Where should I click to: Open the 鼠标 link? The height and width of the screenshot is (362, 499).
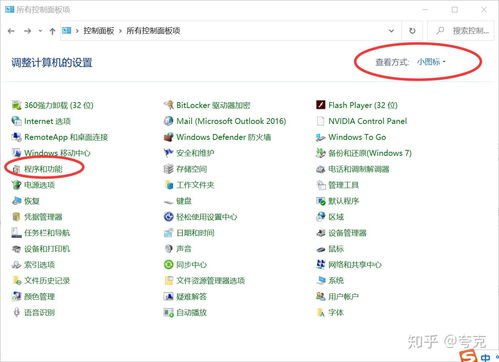point(336,249)
